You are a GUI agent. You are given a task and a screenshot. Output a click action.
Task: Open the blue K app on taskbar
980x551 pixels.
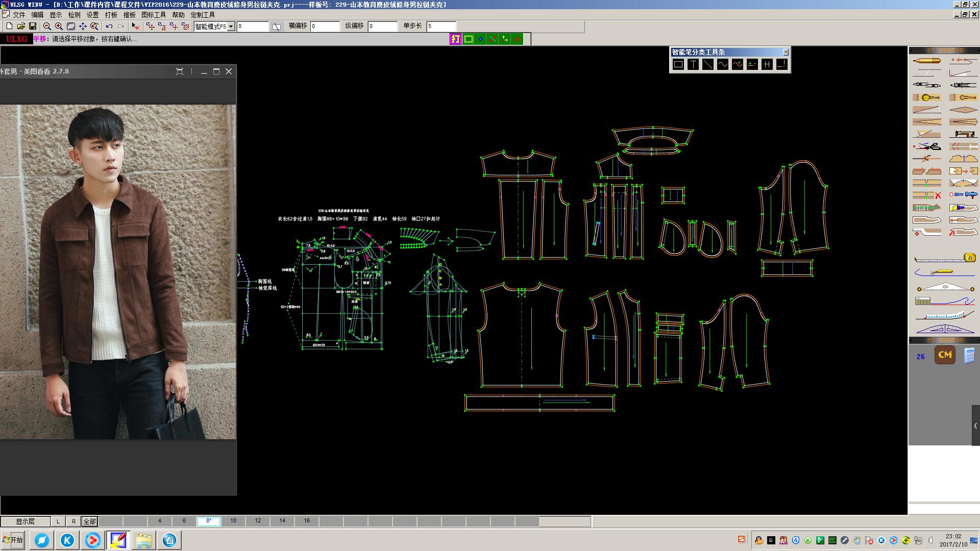click(x=67, y=540)
